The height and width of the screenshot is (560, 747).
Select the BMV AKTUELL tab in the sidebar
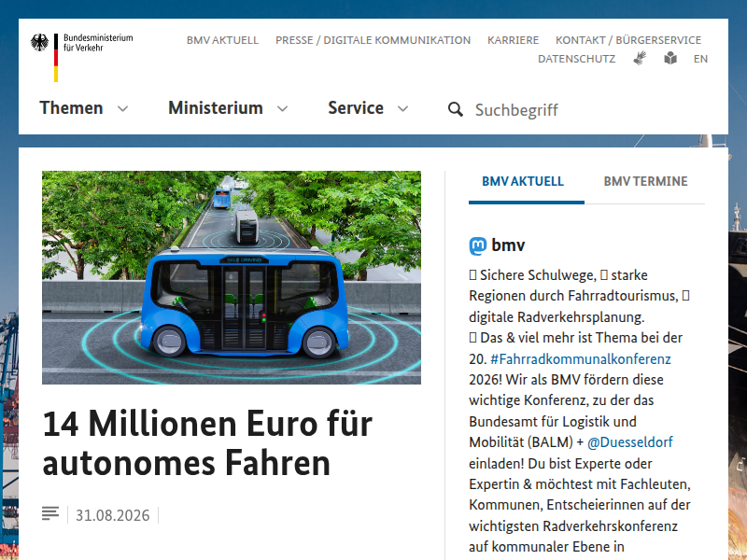(523, 181)
